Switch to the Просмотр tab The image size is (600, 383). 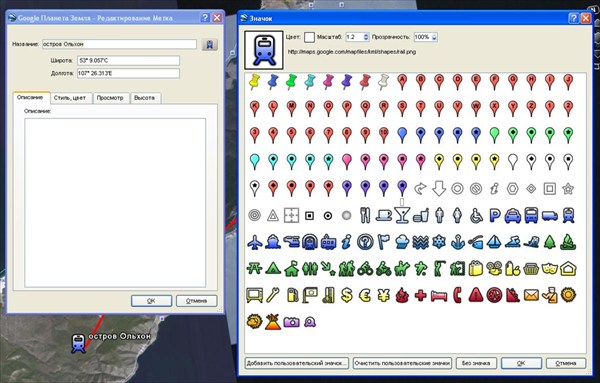(110, 98)
